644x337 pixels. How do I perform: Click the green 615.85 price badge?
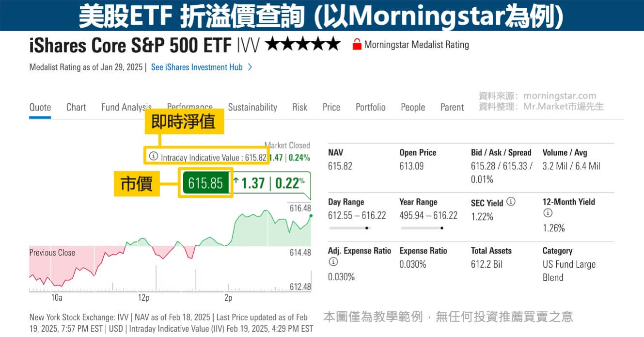[205, 183]
